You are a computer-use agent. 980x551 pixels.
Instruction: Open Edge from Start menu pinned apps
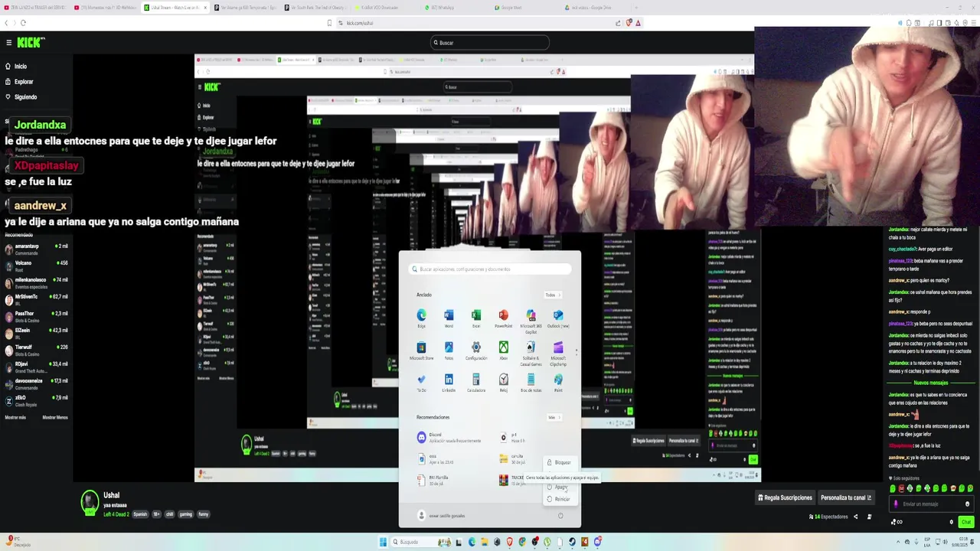pos(421,318)
